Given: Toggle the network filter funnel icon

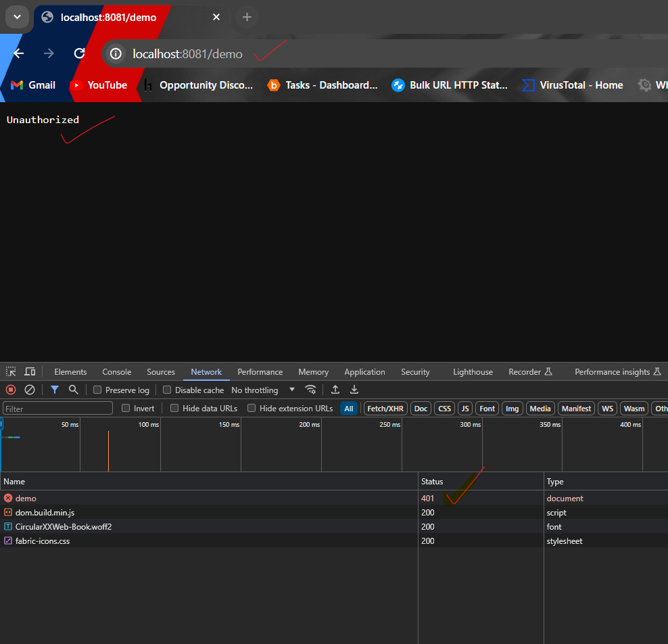Looking at the screenshot, I should click(x=55, y=390).
